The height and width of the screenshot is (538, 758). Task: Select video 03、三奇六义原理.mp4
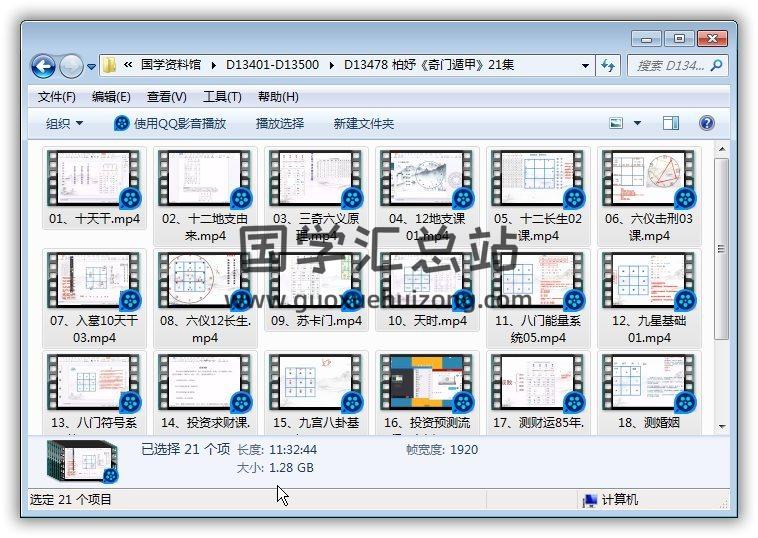pos(316,196)
